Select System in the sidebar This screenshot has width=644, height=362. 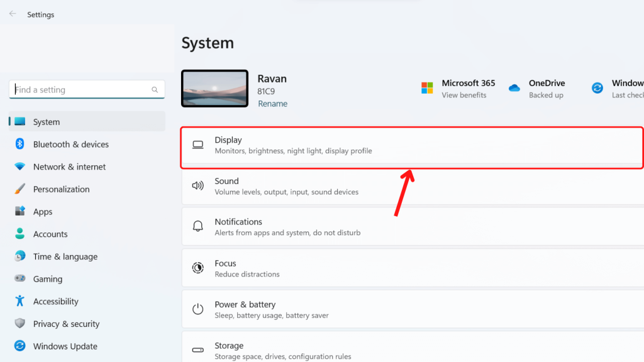coord(87,121)
